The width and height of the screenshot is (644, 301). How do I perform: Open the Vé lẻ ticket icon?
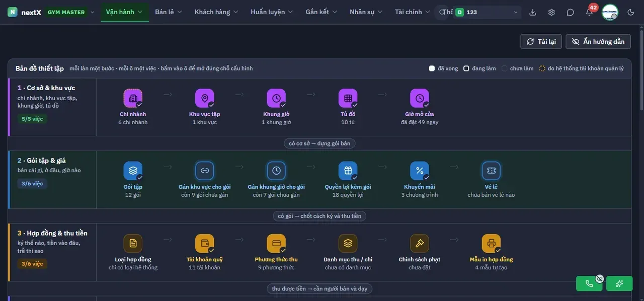(491, 171)
